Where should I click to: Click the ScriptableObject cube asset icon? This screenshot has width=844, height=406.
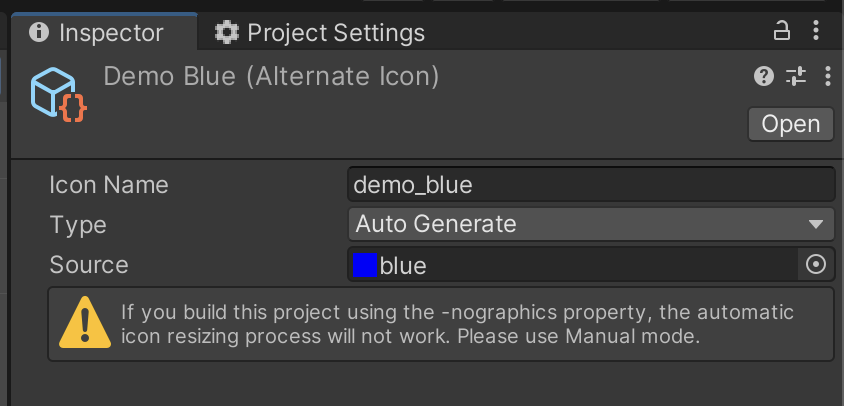pyautogui.click(x=57, y=95)
